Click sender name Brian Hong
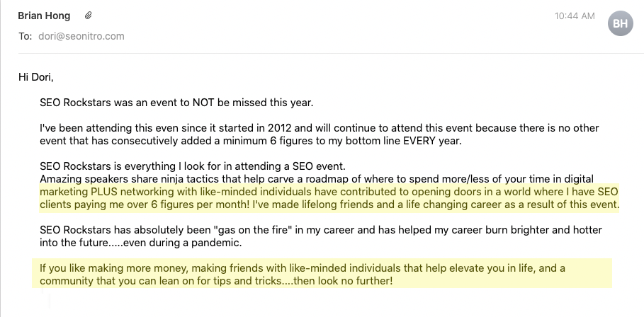 pos(44,15)
